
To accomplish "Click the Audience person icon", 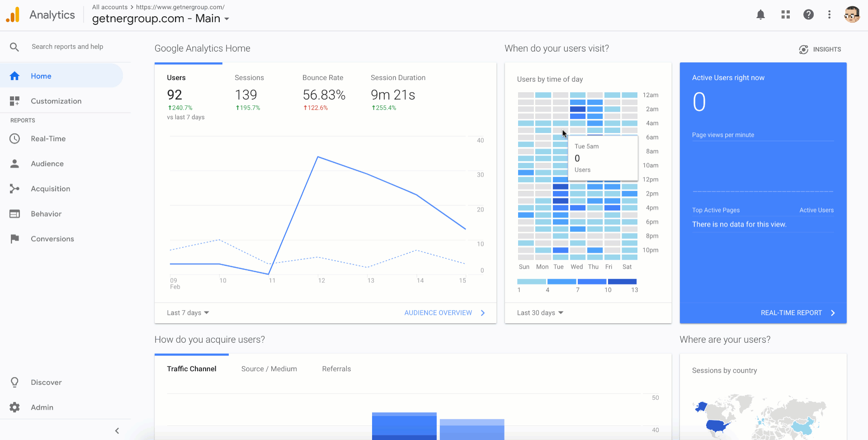I will pyautogui.click(x=14, y=164).
